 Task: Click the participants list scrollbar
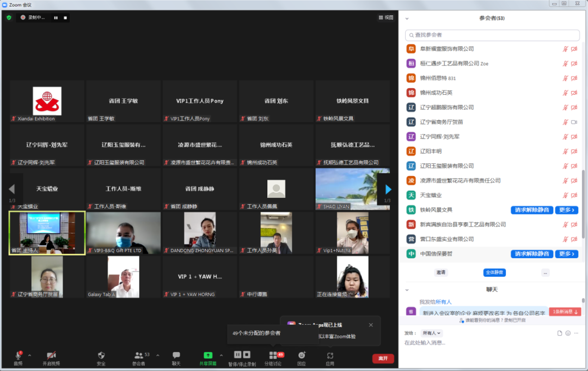(x=583, y=204)
